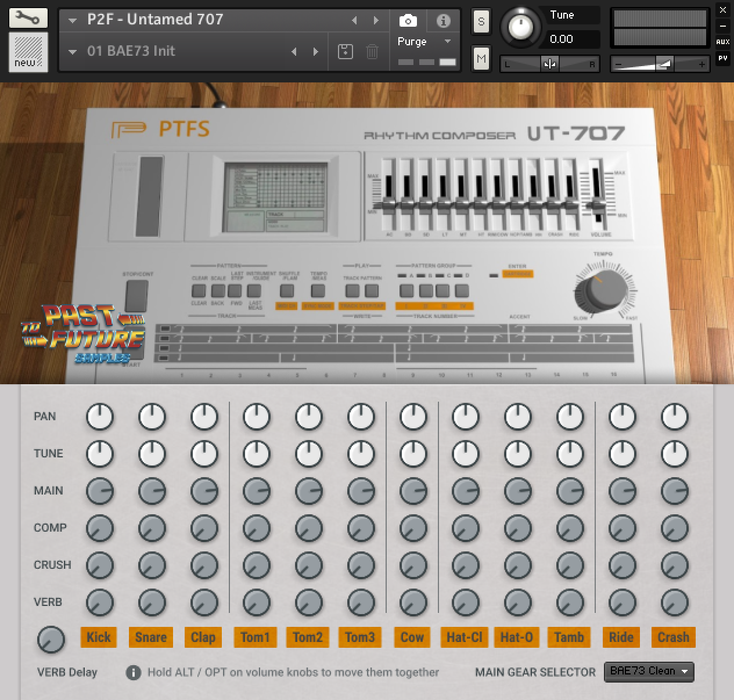
Task: Click the Tune value field 0.00
Action: (573, 39)
